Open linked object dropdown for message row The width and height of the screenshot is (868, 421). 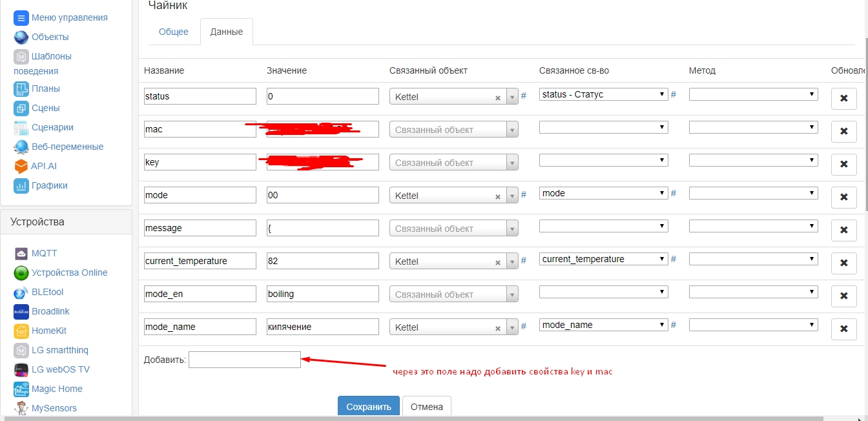[512, 229]
